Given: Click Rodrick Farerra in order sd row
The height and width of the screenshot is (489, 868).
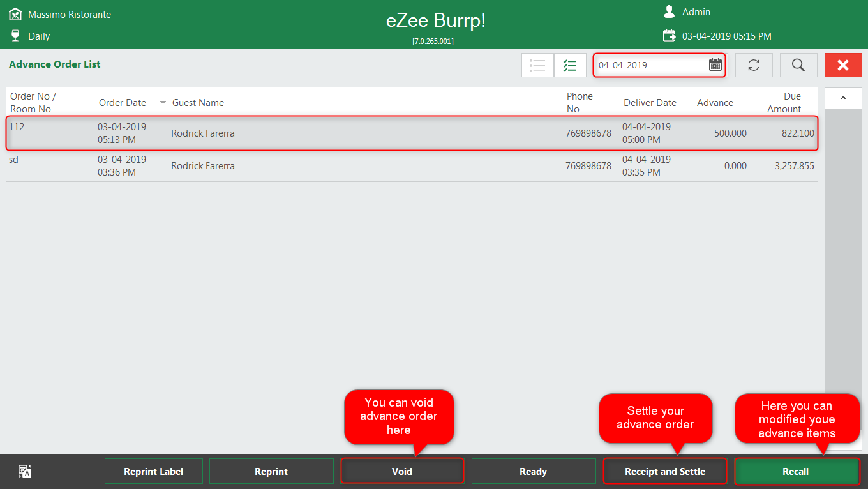Looking at the screenshot, I should point(203,166).
